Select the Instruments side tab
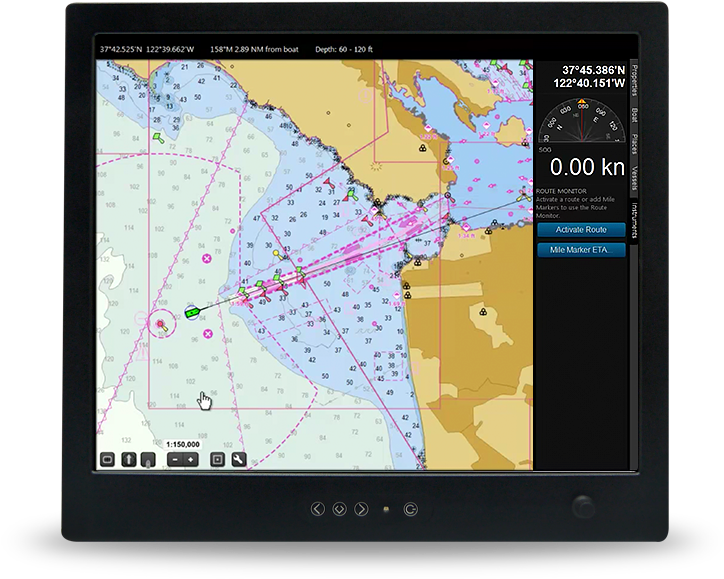Viewport: 724px width, 579px height. coord(634,221)
